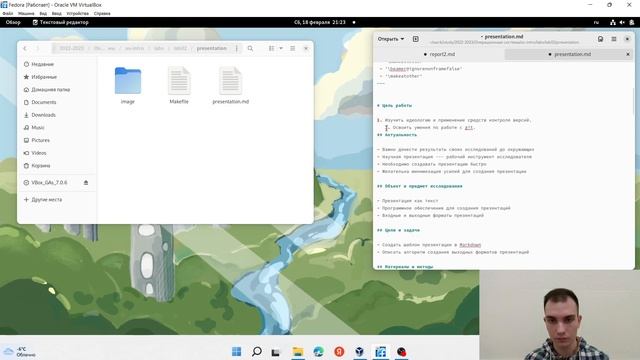
Task: Open Windows taskbar search
Action: (x=257, y=351)
